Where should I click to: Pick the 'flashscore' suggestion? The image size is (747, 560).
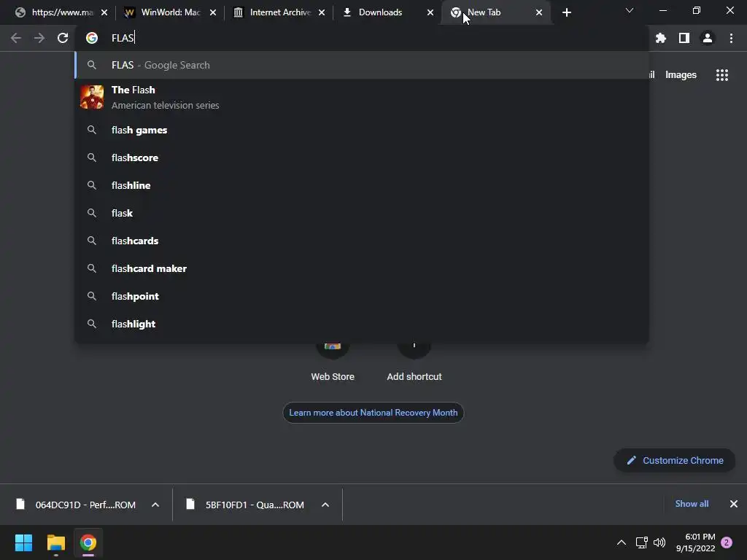click(362, 157)
